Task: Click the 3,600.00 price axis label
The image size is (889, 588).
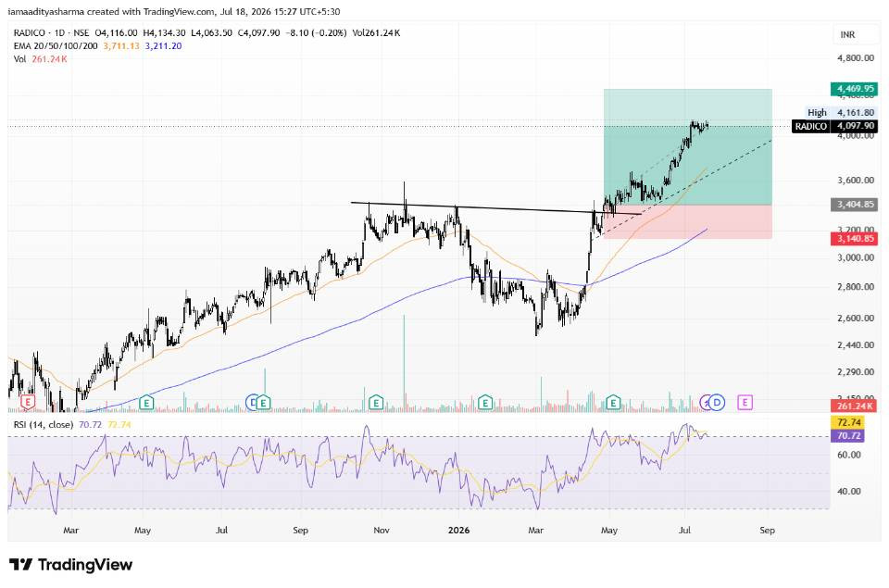Action: 856,181
